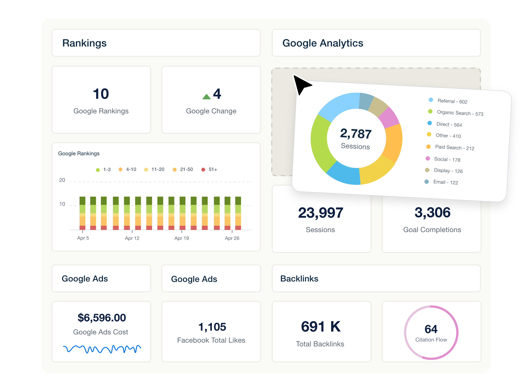Click the Social - 178 legend dot

click(428, 159)
